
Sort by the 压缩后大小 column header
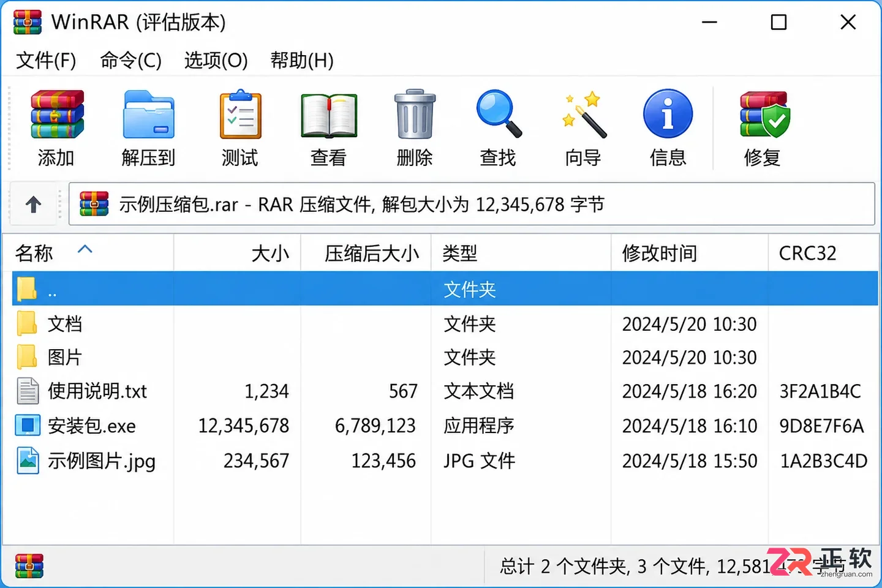click(x=366, y=252)
